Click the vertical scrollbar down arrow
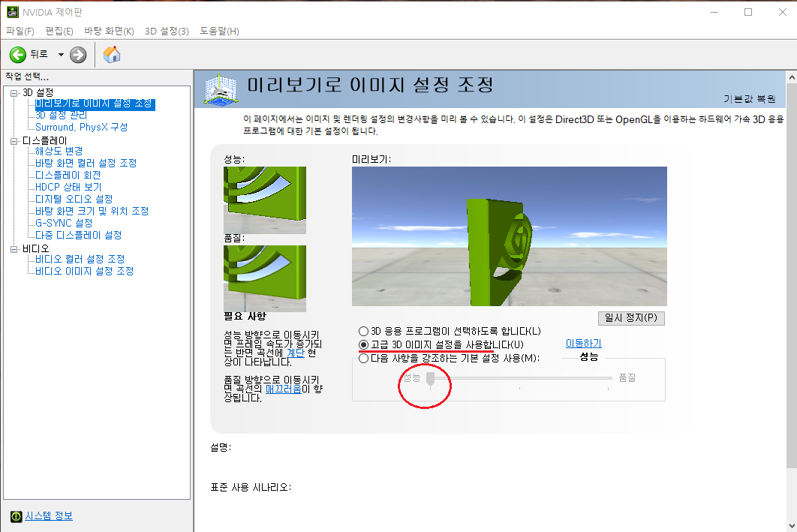Image resolution: width=797 pixels, height=532 pixels. coord(792,526)
